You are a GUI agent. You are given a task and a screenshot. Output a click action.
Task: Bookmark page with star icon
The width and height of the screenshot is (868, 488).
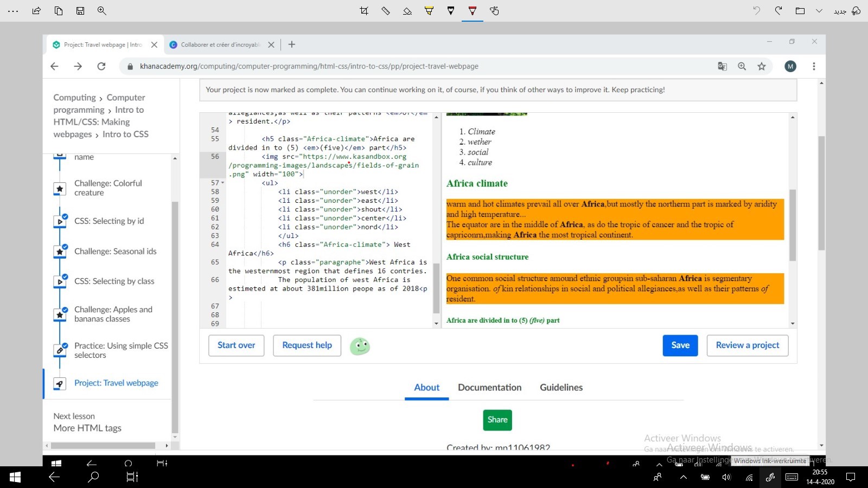(x=762, y=66)
